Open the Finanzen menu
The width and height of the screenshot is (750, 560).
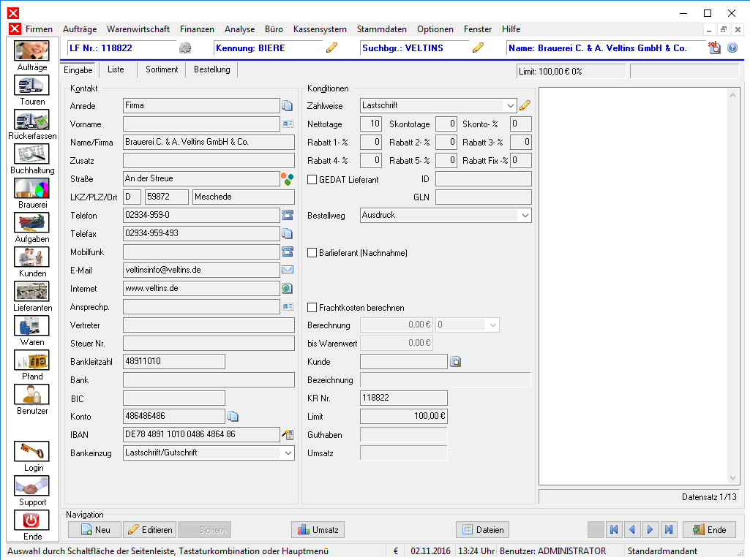[x=197, y=29]
